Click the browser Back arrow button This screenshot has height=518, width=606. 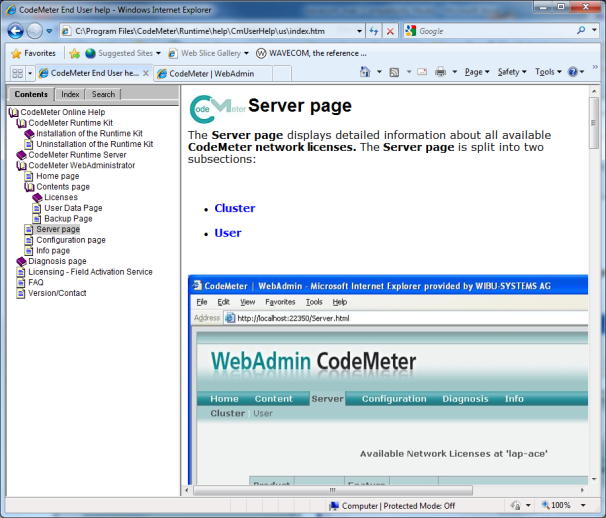(15, 31)
